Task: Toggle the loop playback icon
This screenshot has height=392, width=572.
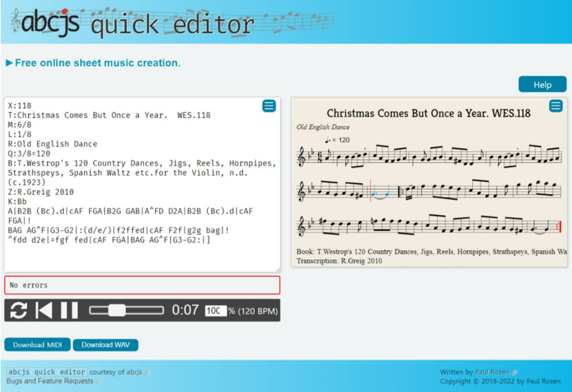Action: click(x=19, y=311)
